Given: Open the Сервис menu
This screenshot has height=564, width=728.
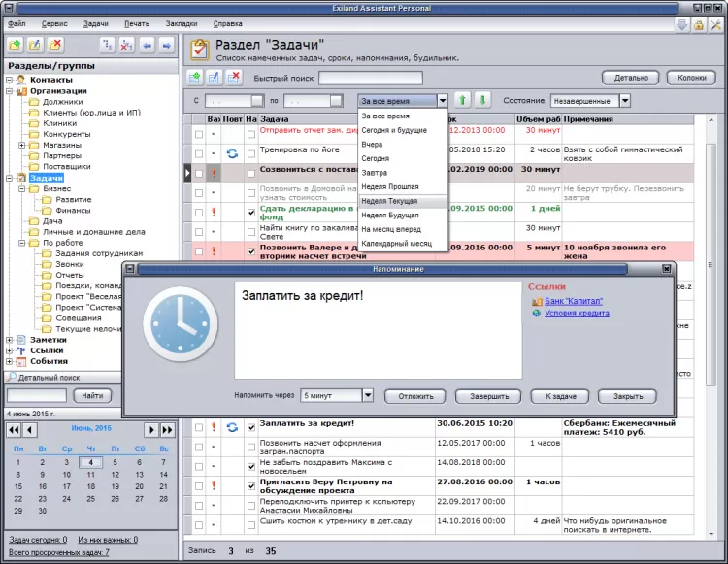Looking at the screenshot, I should coord(54,23).
